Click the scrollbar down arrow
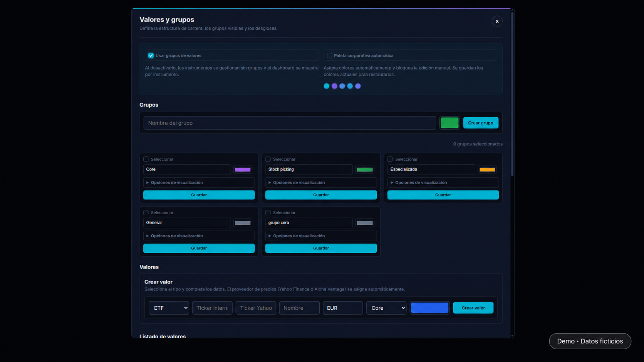 pyautogui.click(x=512, y=335)
